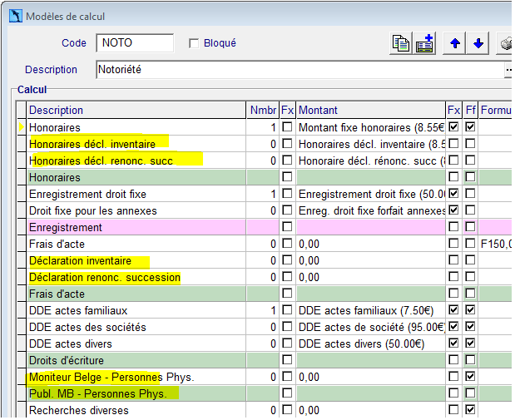
Task: Click Montant fixe honoraires cell
Action: coord(371,127)
